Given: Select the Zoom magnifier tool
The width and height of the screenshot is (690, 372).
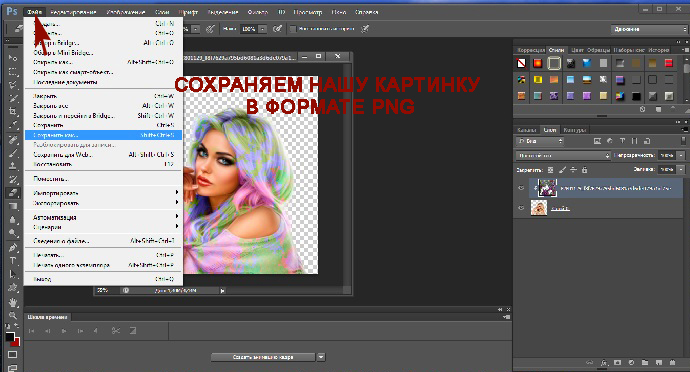Looking at the screenshot, I should [13, 315].
